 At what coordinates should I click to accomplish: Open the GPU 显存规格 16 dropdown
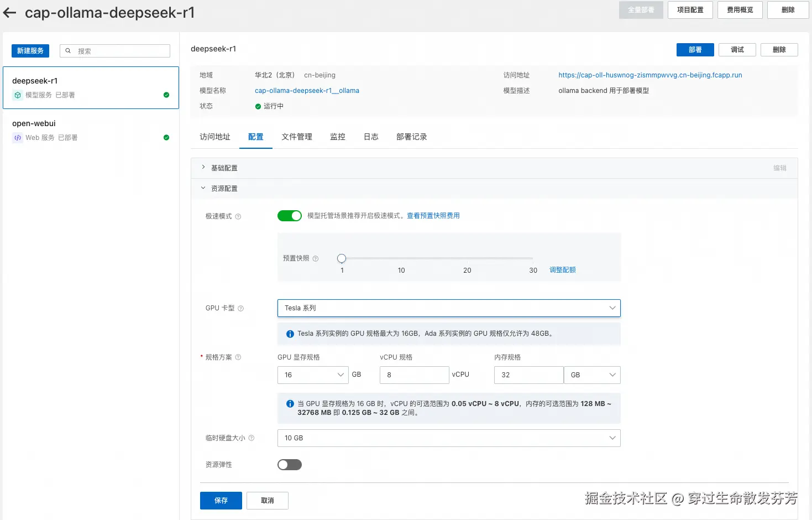(313, 375)
